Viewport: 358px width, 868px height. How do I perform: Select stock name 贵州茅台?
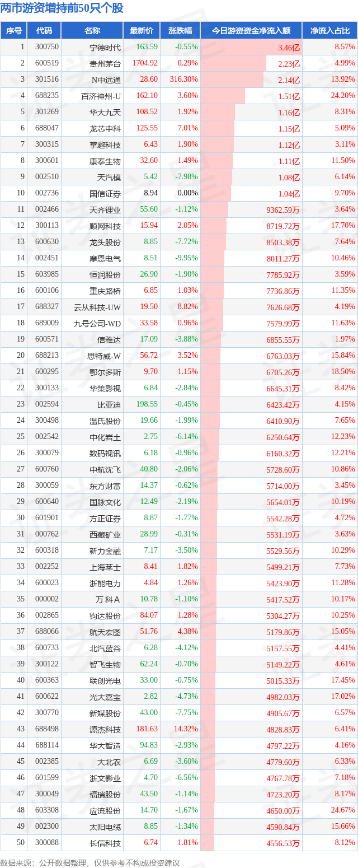[105, 64]
